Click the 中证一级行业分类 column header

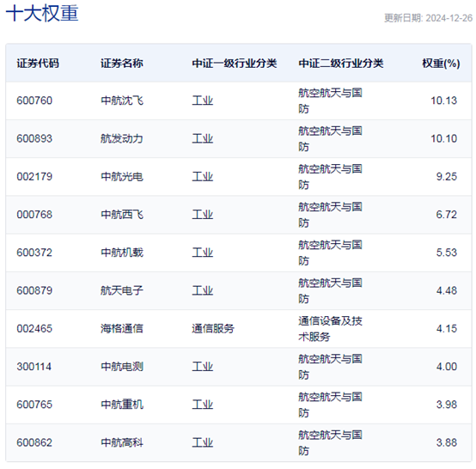point(234,64)
